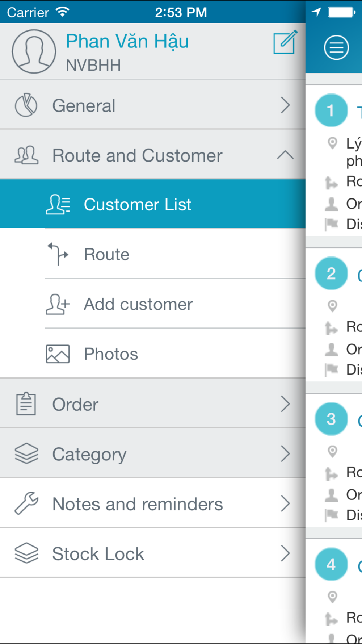362x644 pixels.
Task: Select Customer List menu item
Action: [x=153, y=204]
